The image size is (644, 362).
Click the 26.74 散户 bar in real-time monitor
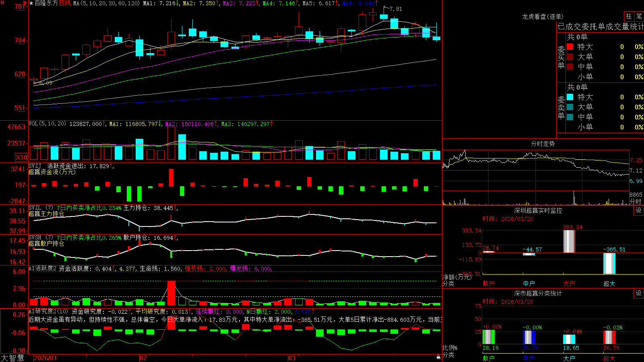489,252
